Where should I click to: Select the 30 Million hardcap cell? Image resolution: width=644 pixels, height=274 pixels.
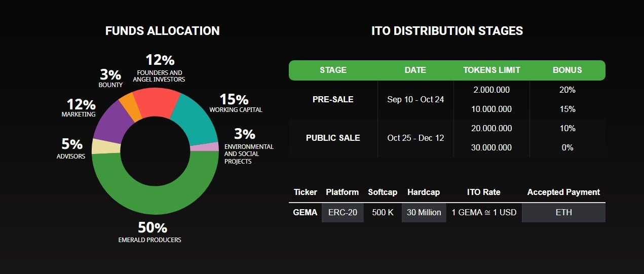424,212
